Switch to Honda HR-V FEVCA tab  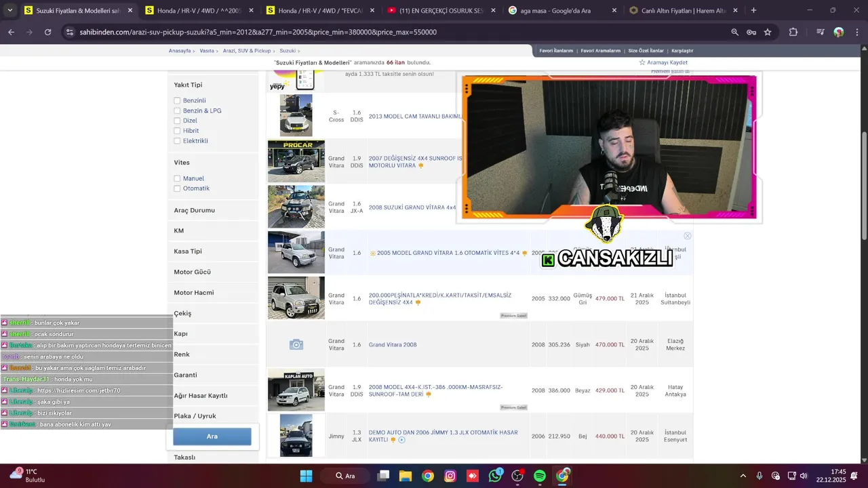[319, 10]
